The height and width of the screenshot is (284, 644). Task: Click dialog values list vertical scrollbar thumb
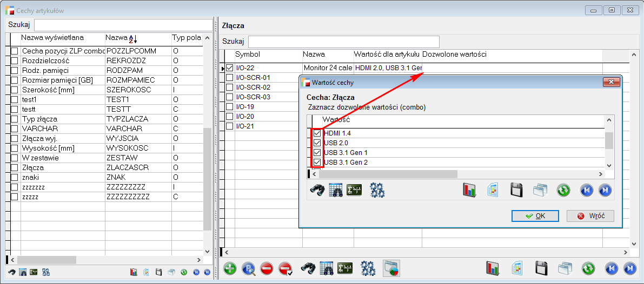(609, 140)
